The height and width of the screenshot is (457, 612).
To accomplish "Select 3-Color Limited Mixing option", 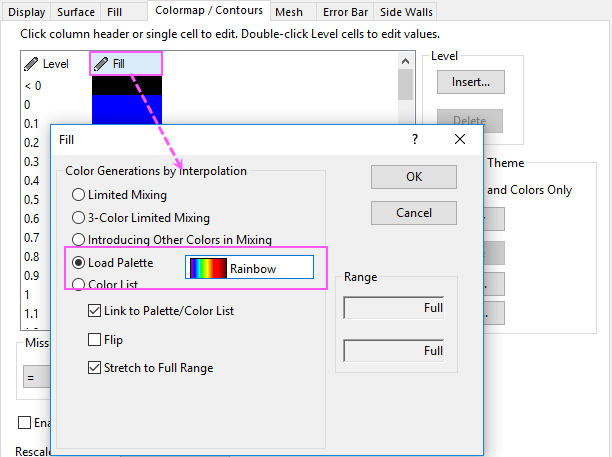I will pyautogui.click(x=78, y=217).
